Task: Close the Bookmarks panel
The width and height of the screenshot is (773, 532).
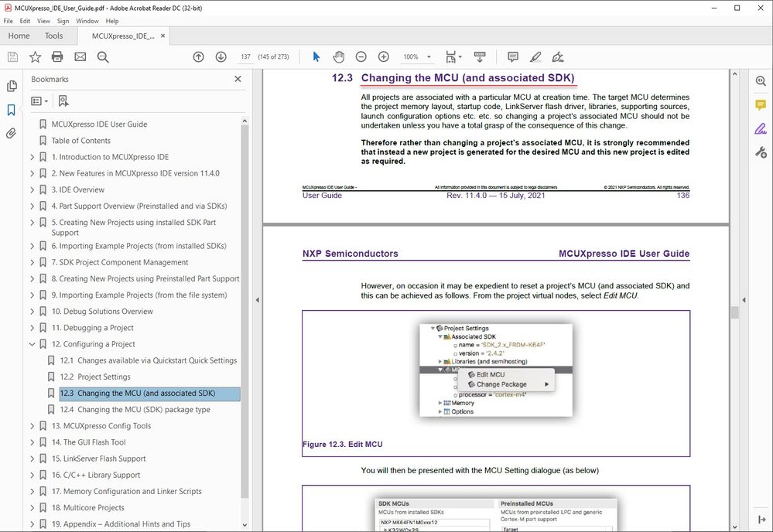Action: coord(238,79)
